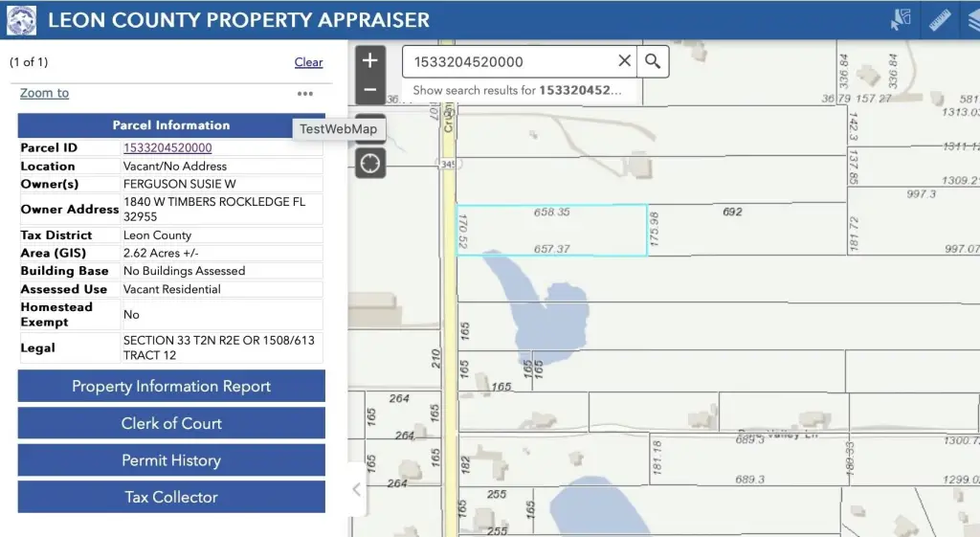Open the Permit History

coord(171,460)
